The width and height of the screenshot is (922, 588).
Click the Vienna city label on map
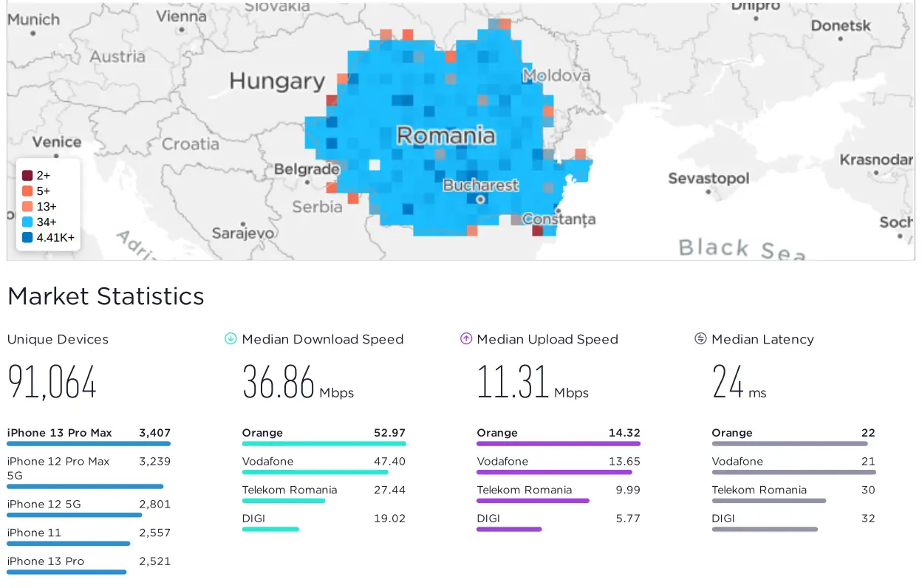coord(182,16)
